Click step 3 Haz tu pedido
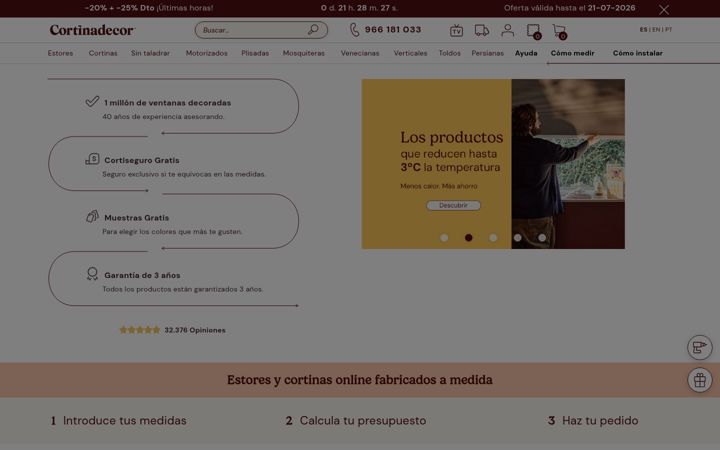 pos(593,421)
